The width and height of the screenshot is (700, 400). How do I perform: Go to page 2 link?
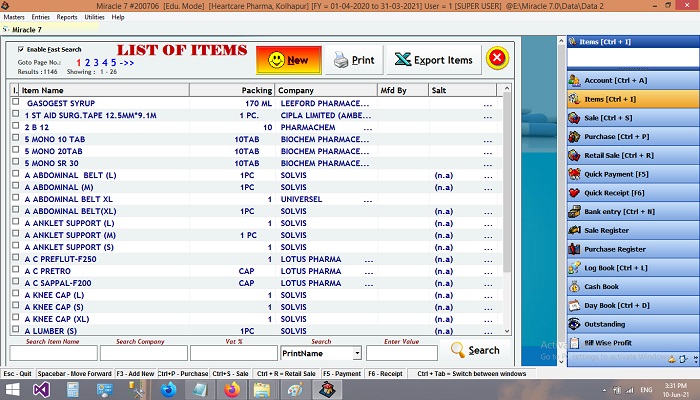88,63
